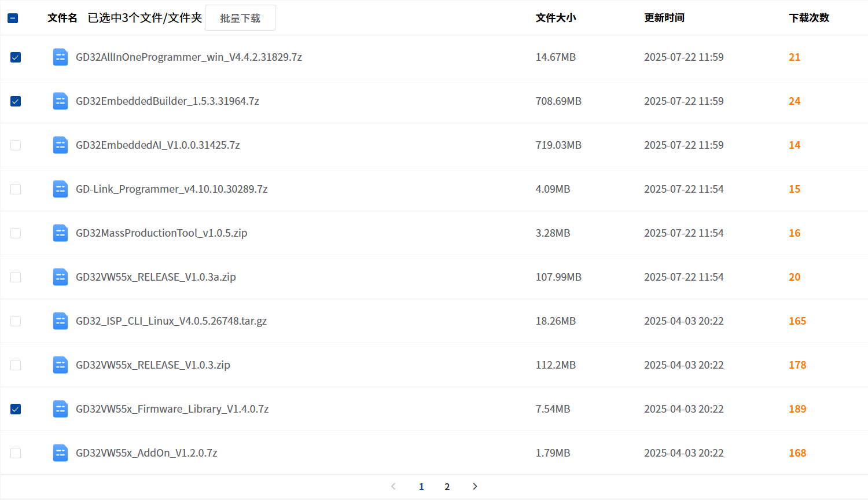Screen dimensions: 868x500
Task: Click the 下载次数 column header
Action: tap(809, 18)
